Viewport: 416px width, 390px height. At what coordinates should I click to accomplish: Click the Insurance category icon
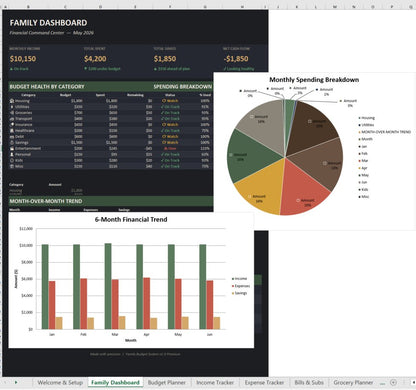click(x=12, y=125)
